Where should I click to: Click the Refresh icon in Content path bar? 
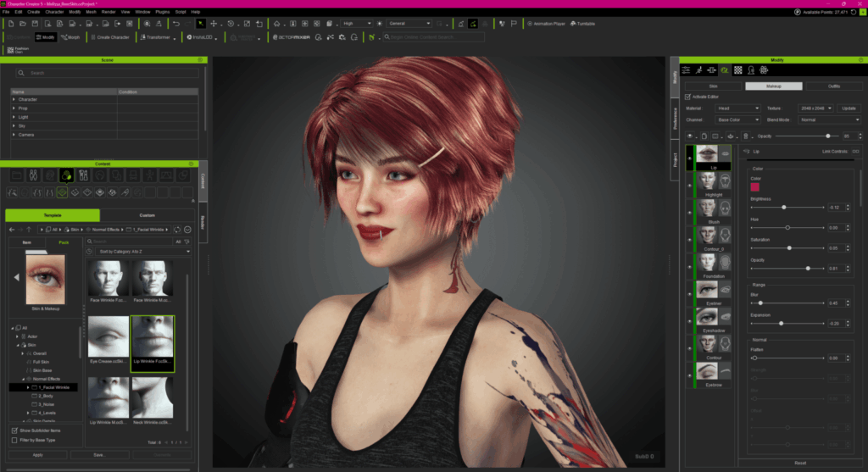click(x=177, y=230)
